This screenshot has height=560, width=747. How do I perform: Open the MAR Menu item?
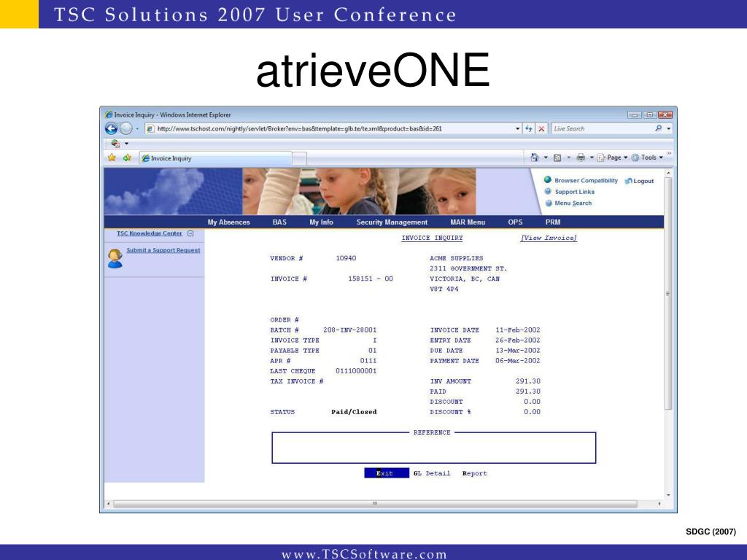[x=468, y=222]
